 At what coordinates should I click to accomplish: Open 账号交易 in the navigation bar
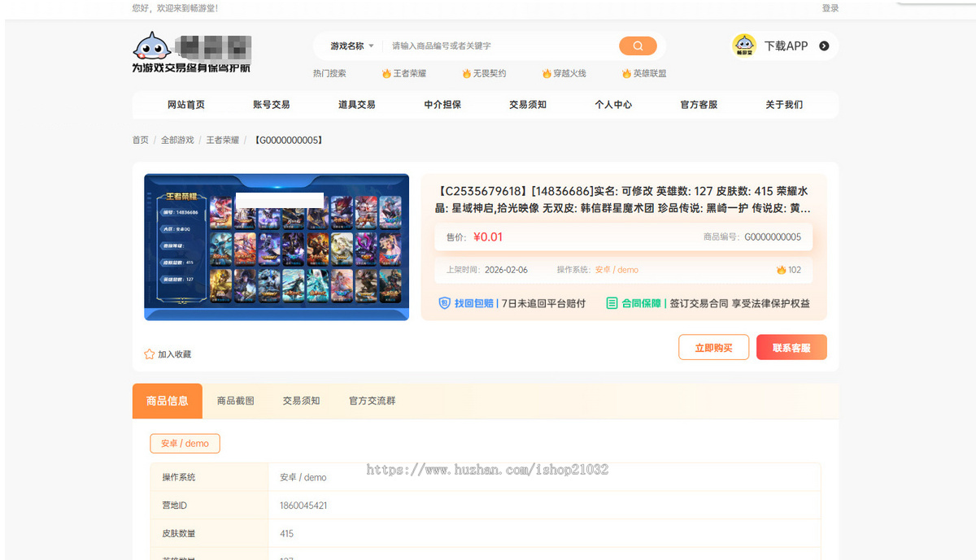coord(272,105)
